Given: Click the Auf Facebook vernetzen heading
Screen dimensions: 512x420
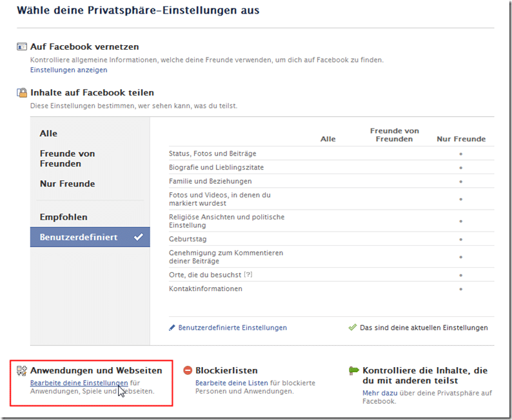Looking at the screenshot, I should click(84, 46).
